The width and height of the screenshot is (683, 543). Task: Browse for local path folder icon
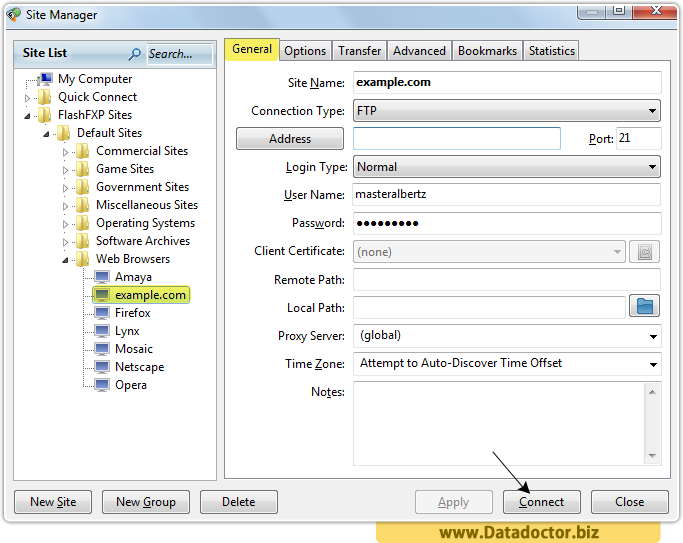645,306
